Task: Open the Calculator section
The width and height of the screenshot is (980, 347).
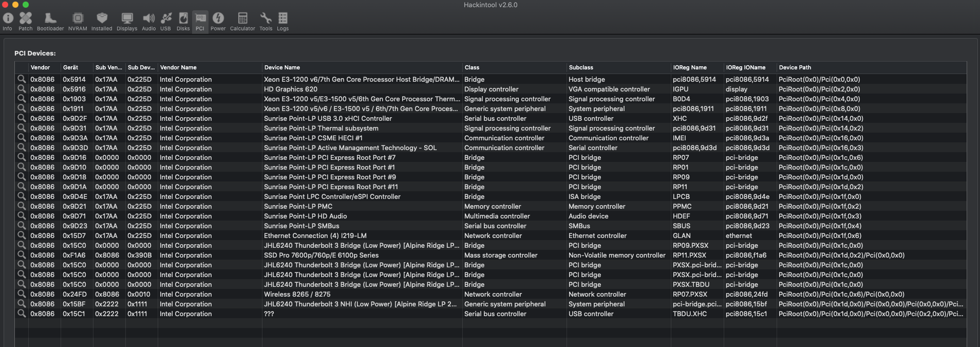Action: click(242, 22)
